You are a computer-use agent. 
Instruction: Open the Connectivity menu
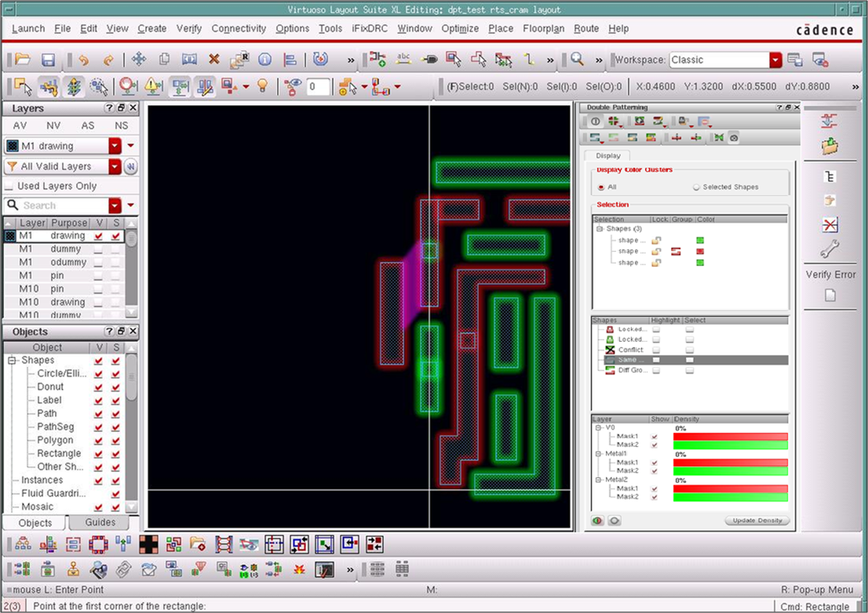click(x=239, y=28)
